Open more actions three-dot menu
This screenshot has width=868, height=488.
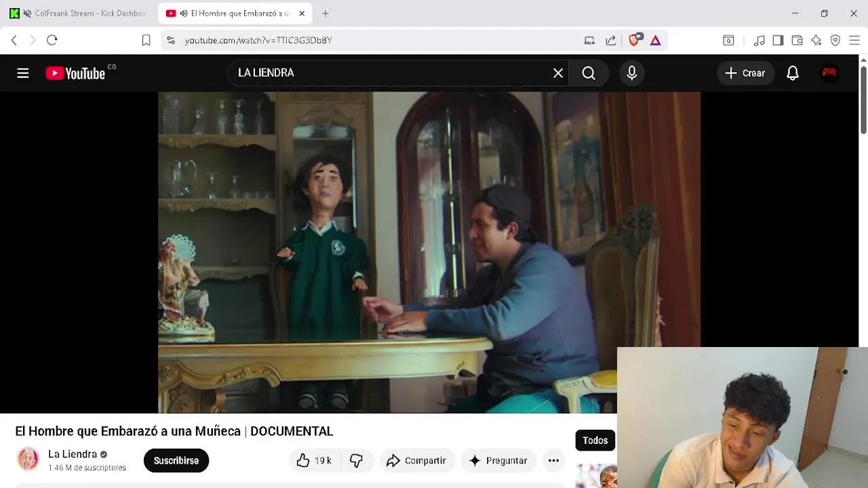pyautogui.click(x=553, y=461)
